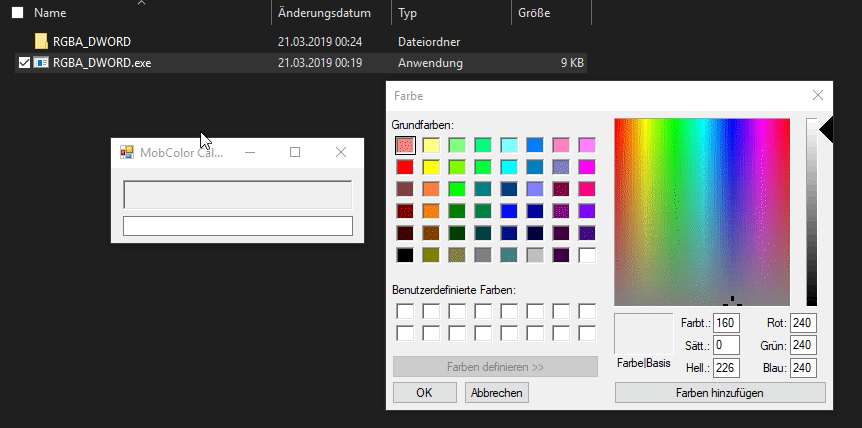The height and width of the screenshot is (428, 862).
Task: Uncheck the RGBA_DWORD.exe row checkbox
Action: [24, 63]
